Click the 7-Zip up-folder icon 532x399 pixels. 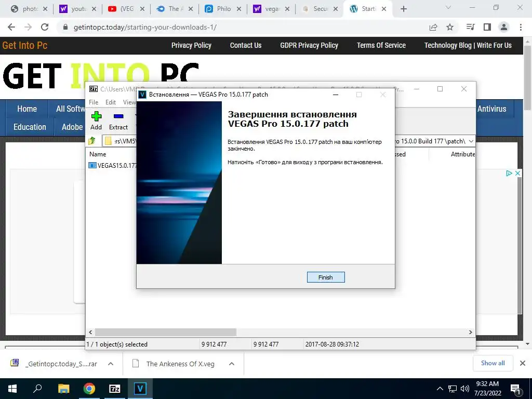(x=92, y=141)
